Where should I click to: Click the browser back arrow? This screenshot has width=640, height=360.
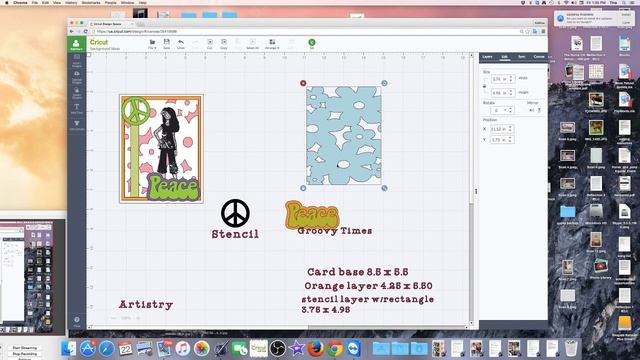click(72, 31)
